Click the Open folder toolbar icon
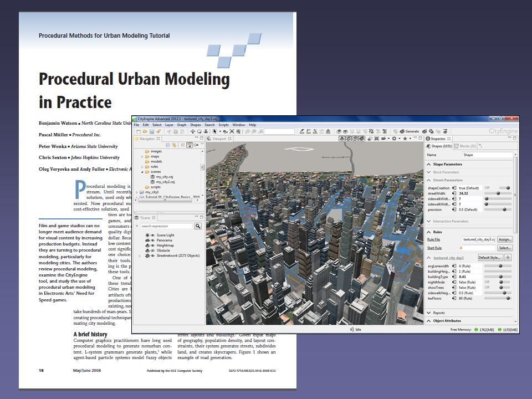Screen dimensions: 532x399 coord(145,132)
